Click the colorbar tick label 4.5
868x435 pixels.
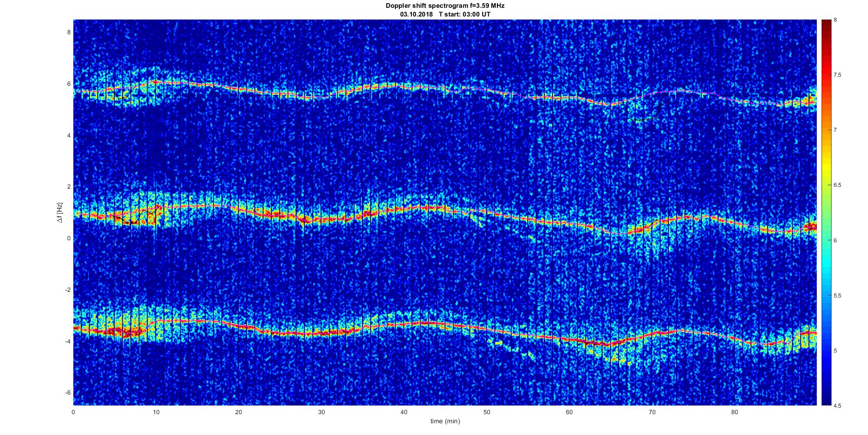(838, 406)
